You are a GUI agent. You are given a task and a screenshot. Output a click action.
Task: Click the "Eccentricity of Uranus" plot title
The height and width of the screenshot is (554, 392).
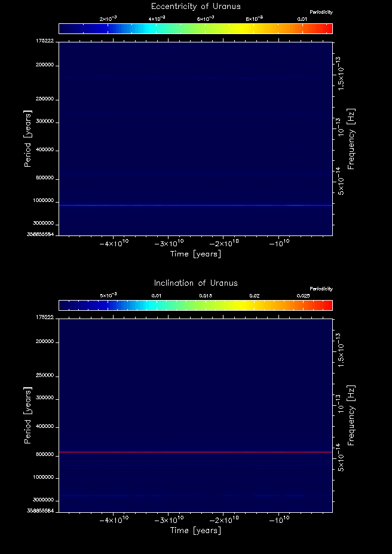tap(196, 7)
